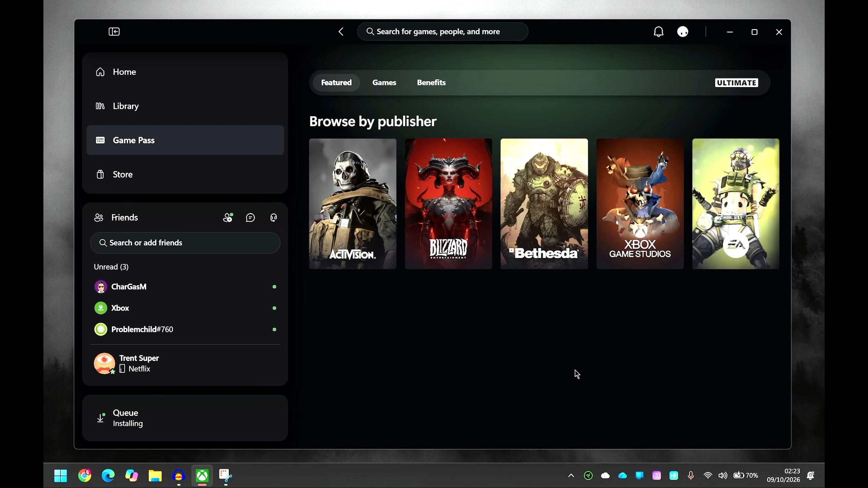Open File Explorer from taskbar

click(x=155, y=476)
